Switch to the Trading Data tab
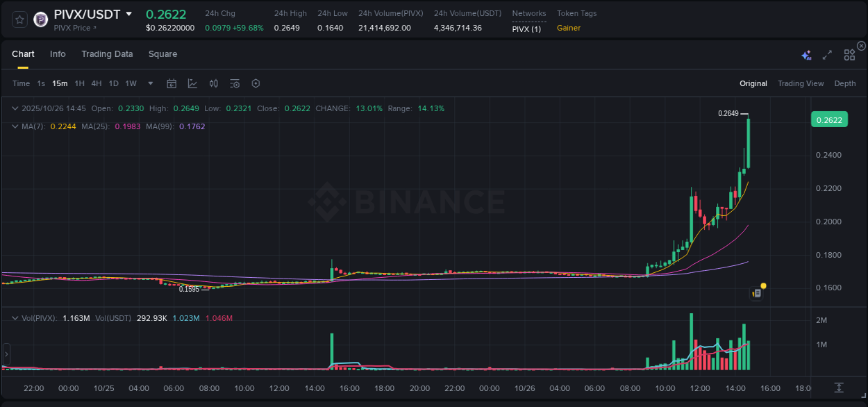 click(x=107, y=53)
